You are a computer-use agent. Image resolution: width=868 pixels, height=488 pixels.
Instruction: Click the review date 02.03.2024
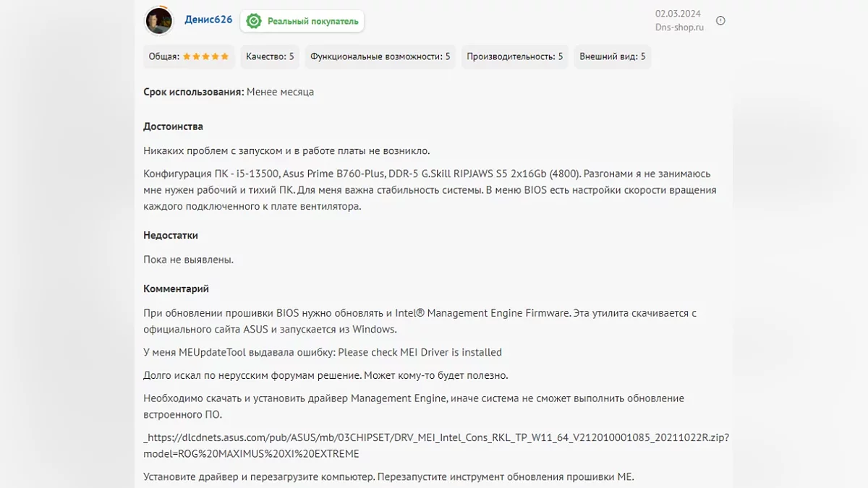tap(679, 13)
